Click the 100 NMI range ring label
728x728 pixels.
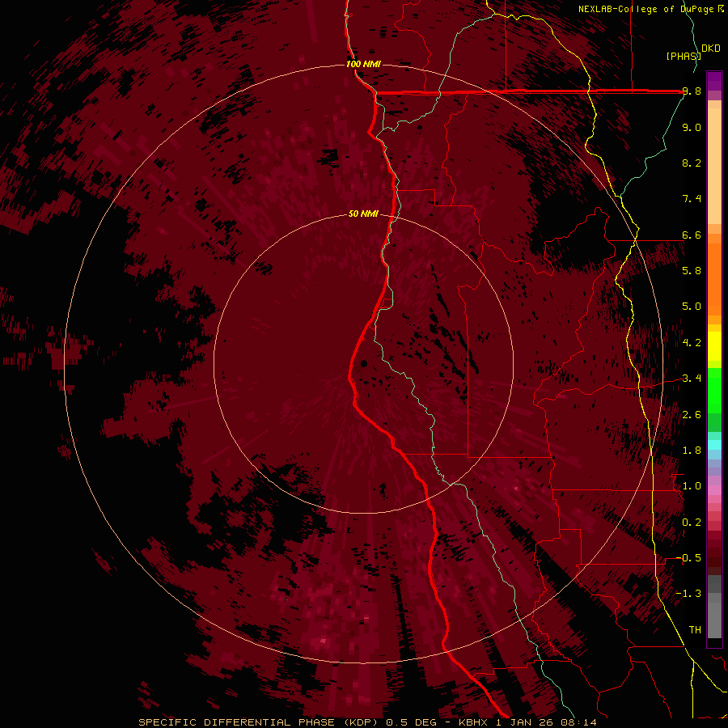(363, 64)
